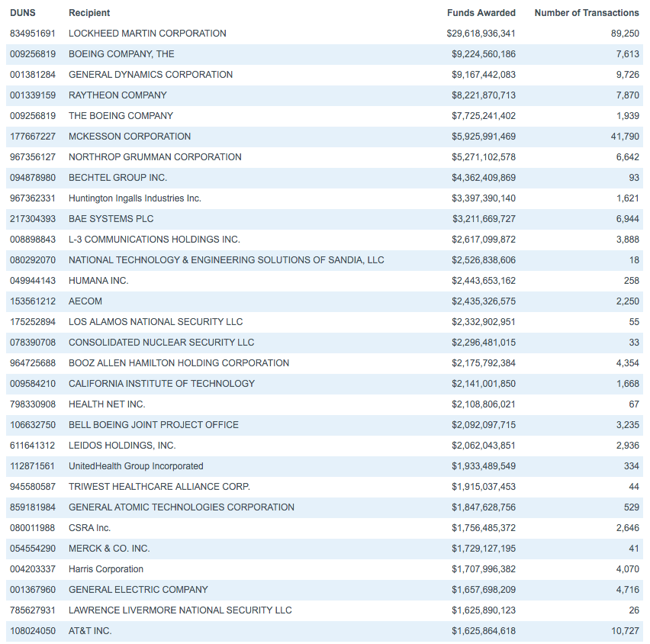The height and width of the screenshot is (644, 650).
Task: Select LOS ALAMOS NATIONAL SECURITY LLC
Action: (156, 322)
